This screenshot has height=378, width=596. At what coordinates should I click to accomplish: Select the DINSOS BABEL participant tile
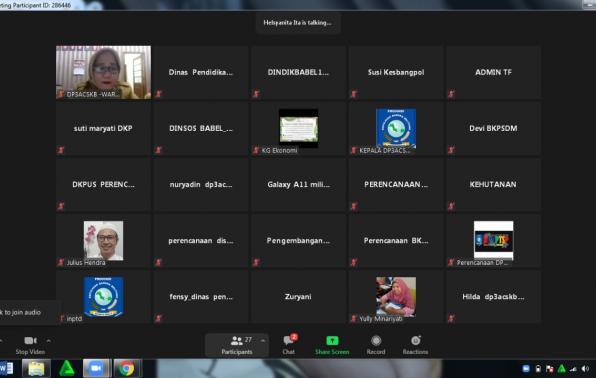pos(201,129)
